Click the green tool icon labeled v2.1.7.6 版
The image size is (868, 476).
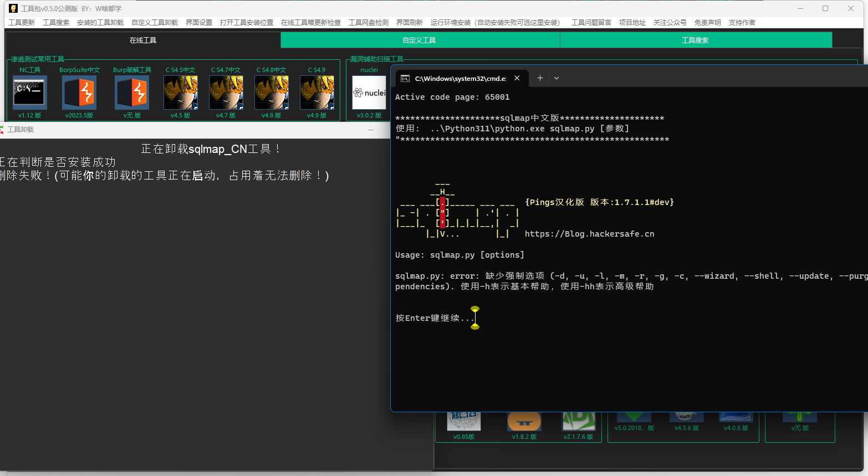point(579,421)
